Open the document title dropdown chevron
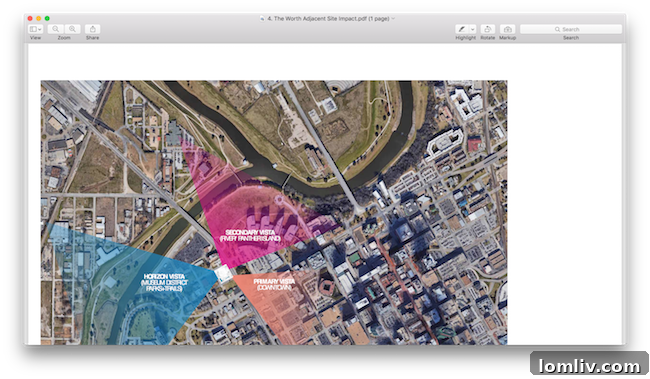Screen dimensions: 650x379 click(x=393, y=19)
